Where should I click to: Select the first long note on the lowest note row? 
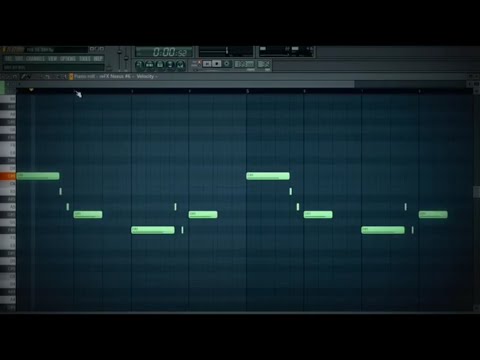click(153, 230)
